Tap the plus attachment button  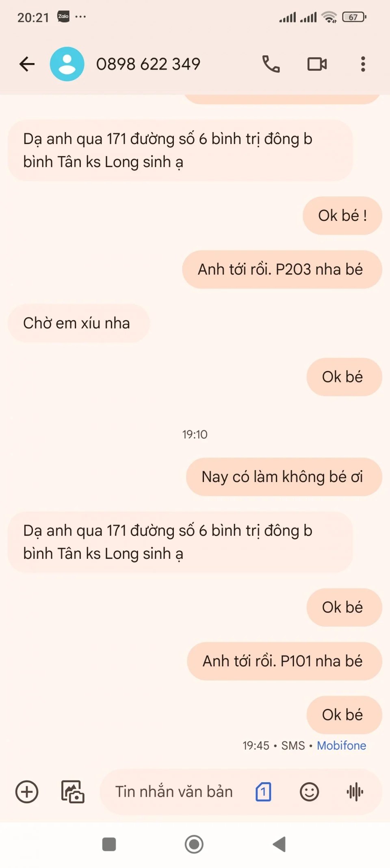pos(27,792)
